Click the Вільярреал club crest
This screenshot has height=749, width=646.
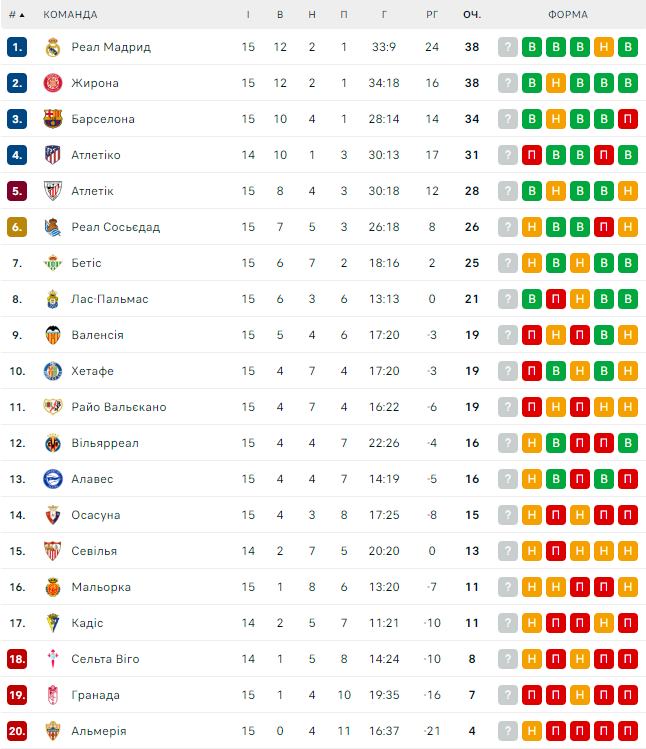(53, 443)
